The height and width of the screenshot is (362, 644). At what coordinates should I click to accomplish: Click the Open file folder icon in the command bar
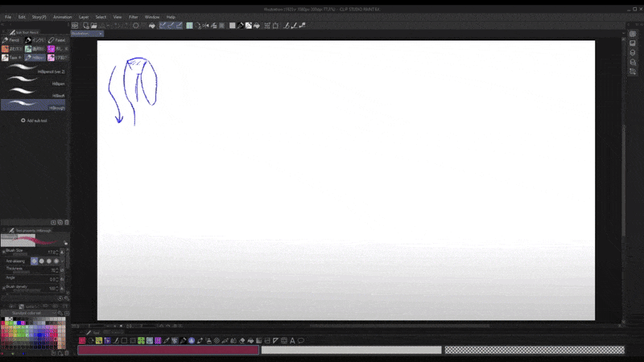click(93, 26)
